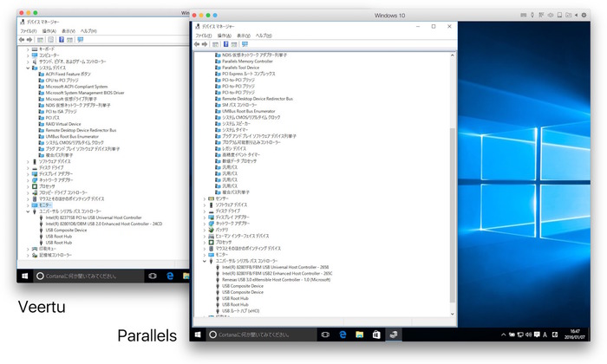
Task: Click the blue help icon in Veertu Device Manager toolbar
Action: pyautogui.click(x=62, y=40)
